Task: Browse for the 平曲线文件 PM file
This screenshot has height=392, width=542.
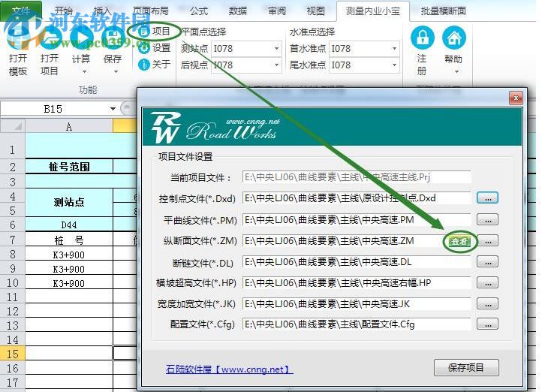Action: 487,219
